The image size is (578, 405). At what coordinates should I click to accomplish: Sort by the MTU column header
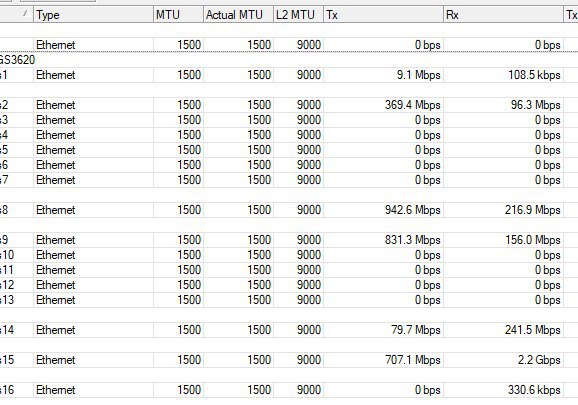click(x=178, y=15)
